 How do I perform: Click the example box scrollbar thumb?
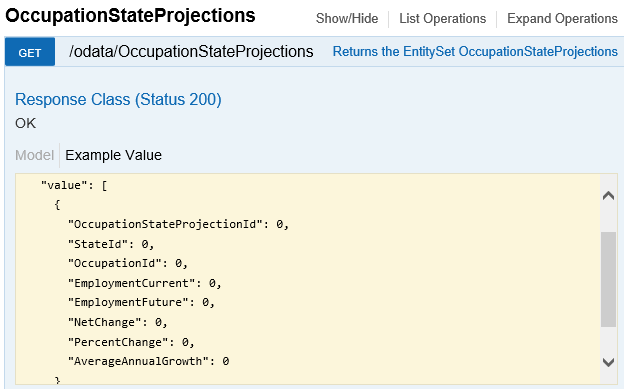608,279
